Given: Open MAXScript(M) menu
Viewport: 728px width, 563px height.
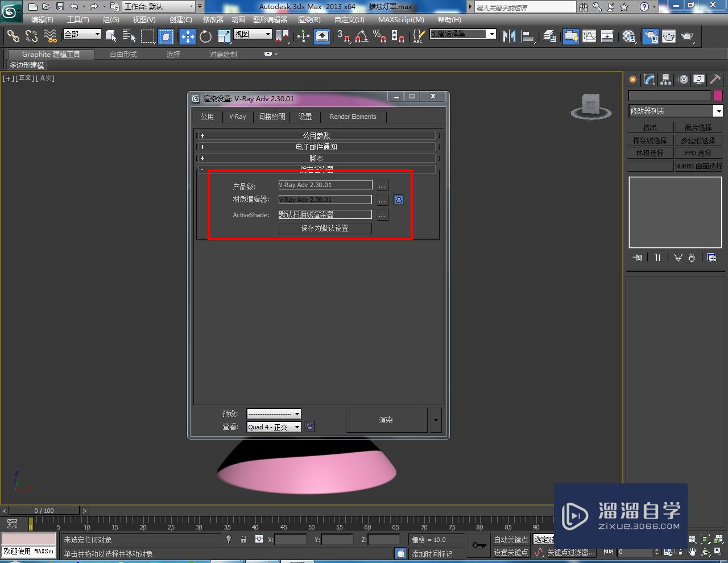Looking at the screenshot, I should 401,19.
